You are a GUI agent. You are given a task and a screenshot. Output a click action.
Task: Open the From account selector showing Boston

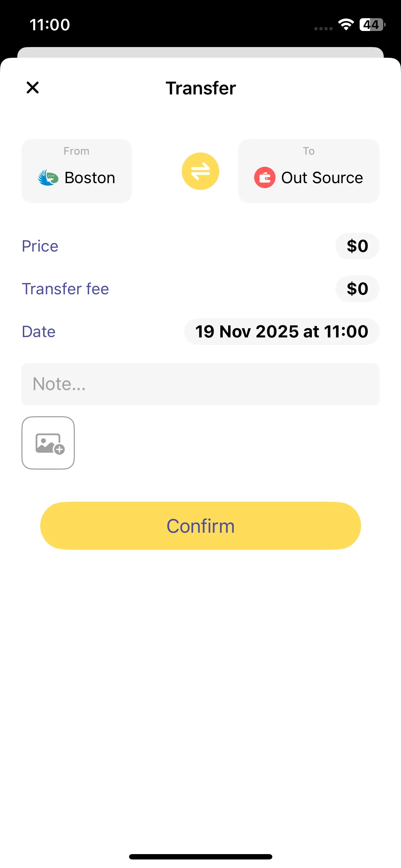click(77, 171)
